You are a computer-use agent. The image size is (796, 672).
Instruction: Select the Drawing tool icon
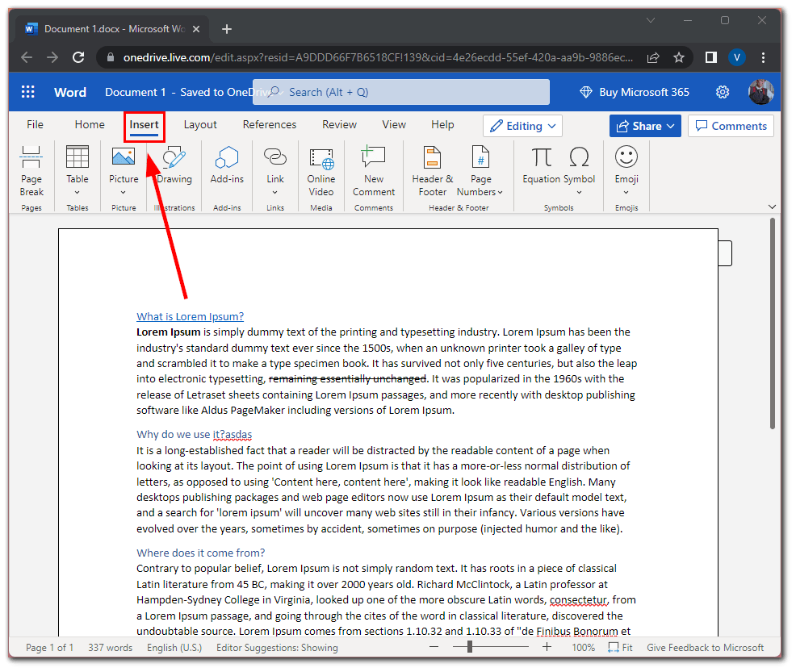174,157
